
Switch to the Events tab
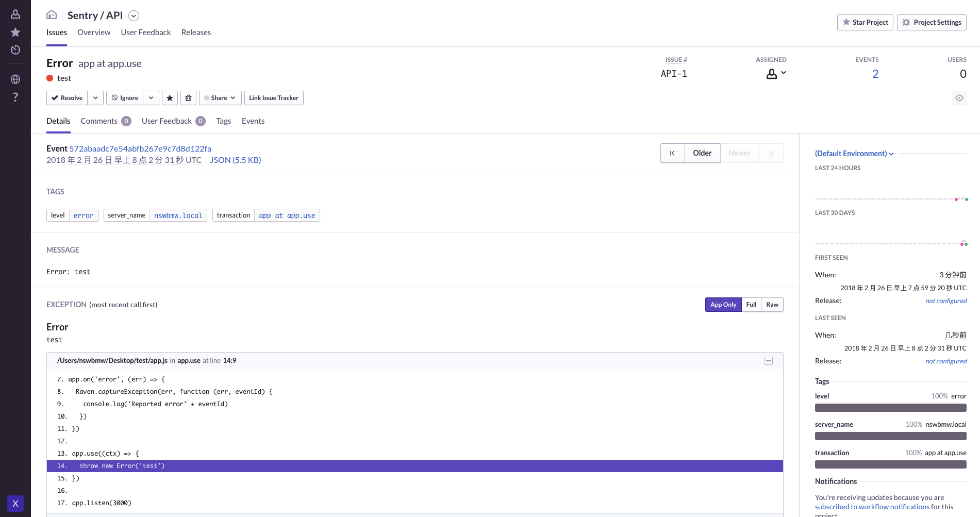point(253,121)
